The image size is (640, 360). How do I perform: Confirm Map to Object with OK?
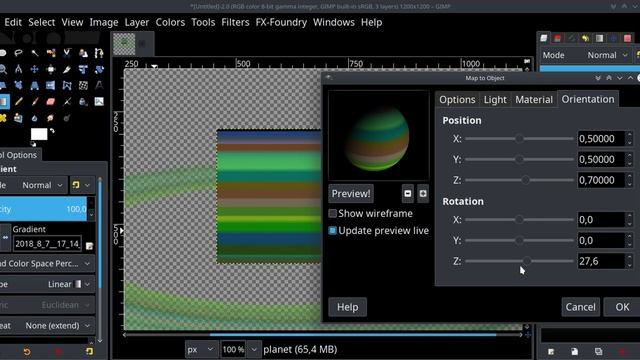tap(622, 307)
